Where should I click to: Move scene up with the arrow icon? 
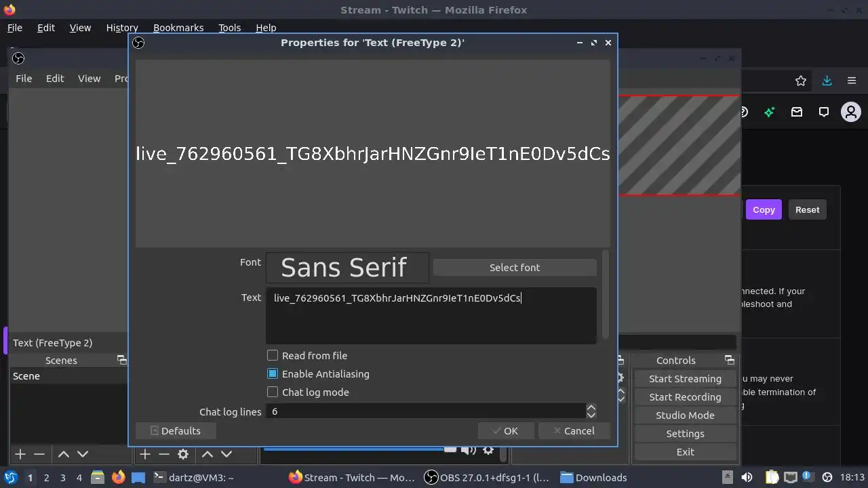pos(63,454)
